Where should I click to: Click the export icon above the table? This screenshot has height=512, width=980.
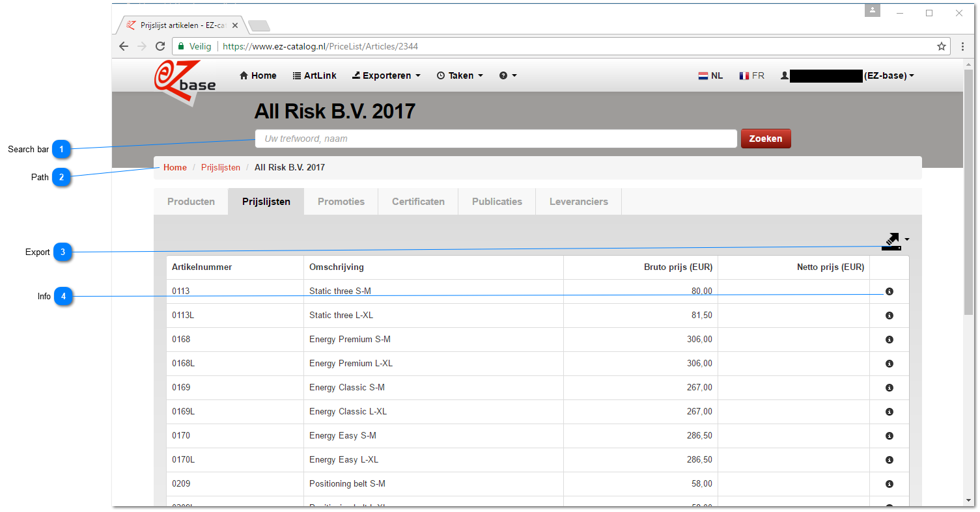[x=891, y=241]
